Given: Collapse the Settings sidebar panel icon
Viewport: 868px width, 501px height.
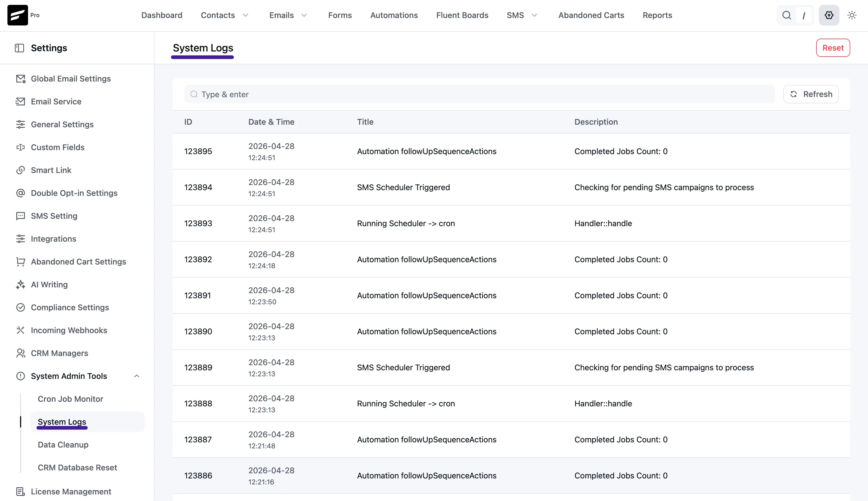Looking at the screenshot, I should (19, 48).
